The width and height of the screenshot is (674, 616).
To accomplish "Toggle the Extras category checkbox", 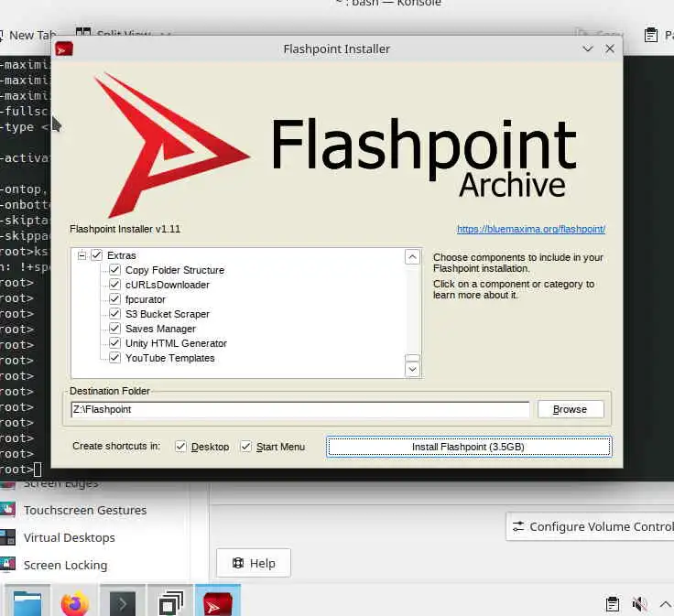I will (97, 255).
